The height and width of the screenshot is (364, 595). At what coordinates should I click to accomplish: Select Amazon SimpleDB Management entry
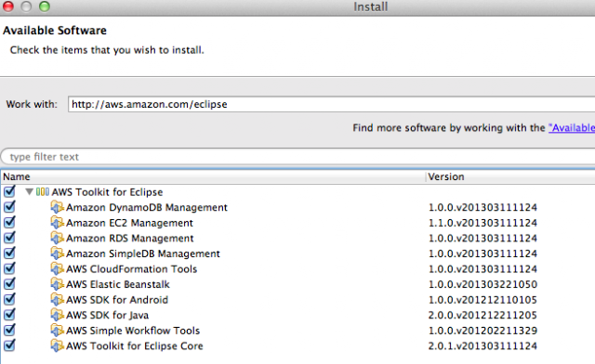[x=143, y=253]
